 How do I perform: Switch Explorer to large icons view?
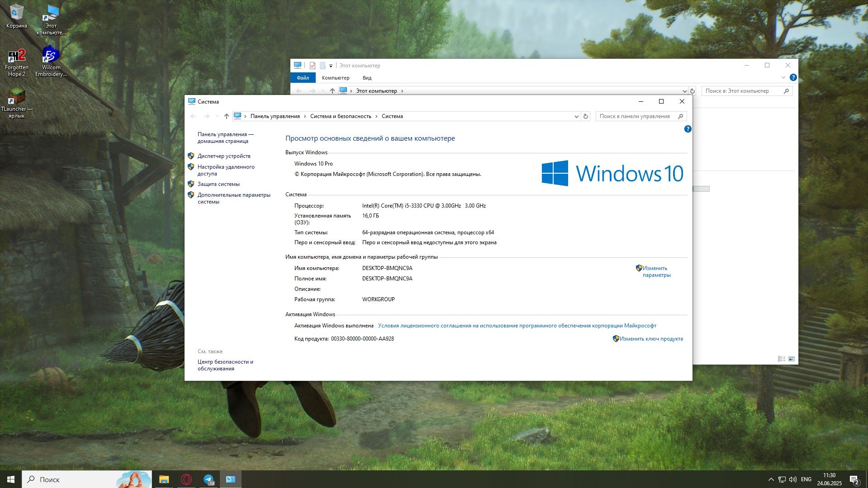[792, 359]
